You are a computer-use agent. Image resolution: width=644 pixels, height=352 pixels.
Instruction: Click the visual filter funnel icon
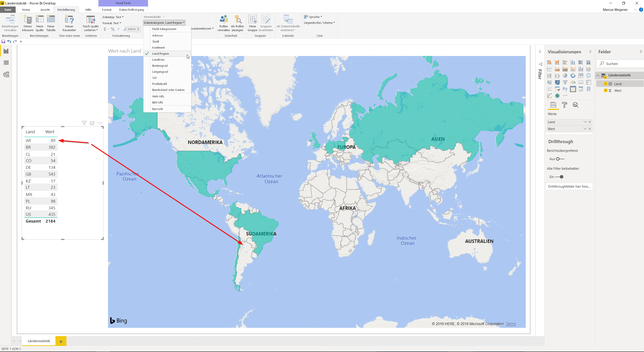pos(84,123)
